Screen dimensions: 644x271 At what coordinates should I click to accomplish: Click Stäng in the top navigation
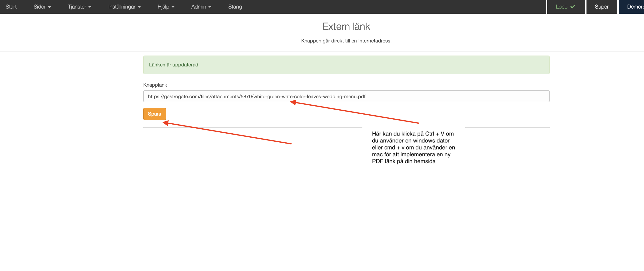point(235,7)
